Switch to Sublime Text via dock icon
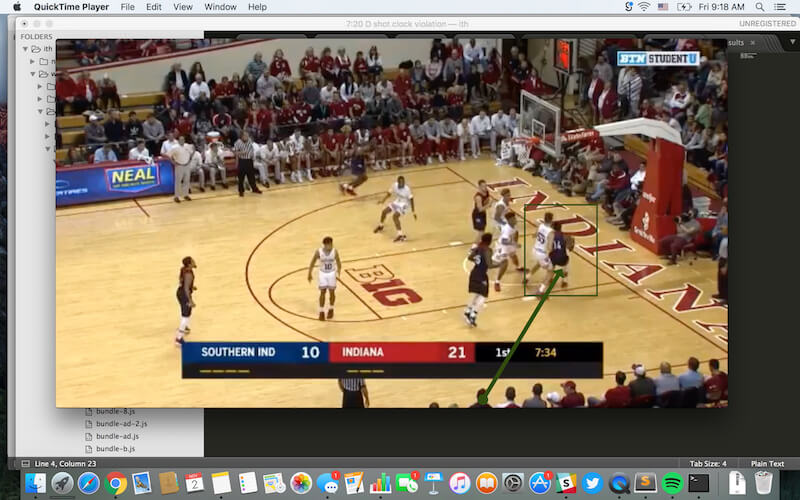This screenshot has height=500, width=800. click(x=645, y=483)
